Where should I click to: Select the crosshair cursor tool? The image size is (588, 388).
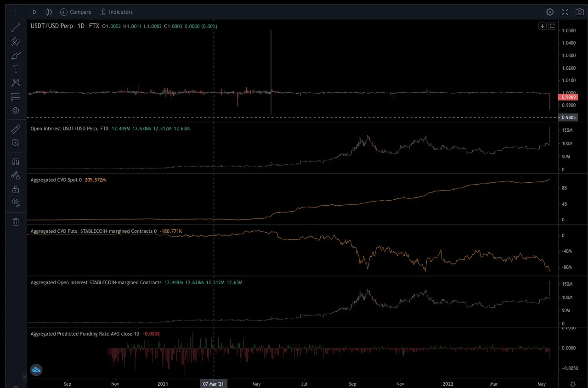click(x=16, y=13)
